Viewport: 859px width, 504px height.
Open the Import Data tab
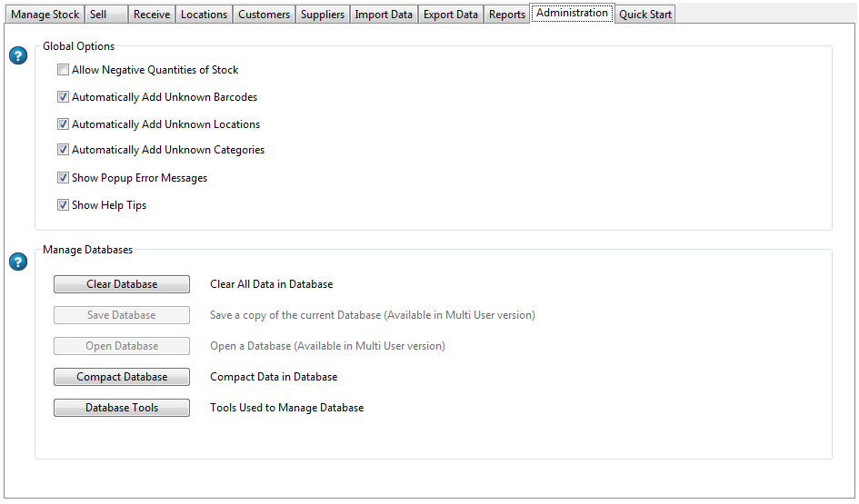(x=384, y=15)
